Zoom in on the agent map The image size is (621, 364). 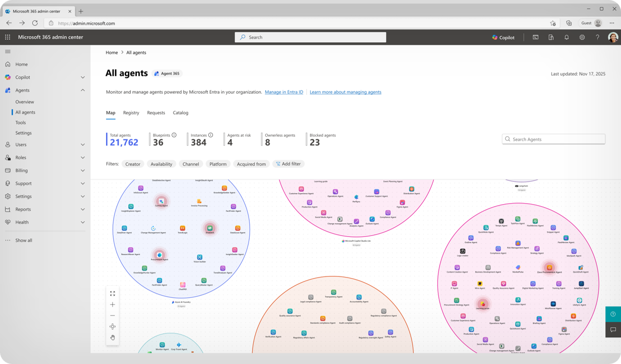click(x=112, y=305)
